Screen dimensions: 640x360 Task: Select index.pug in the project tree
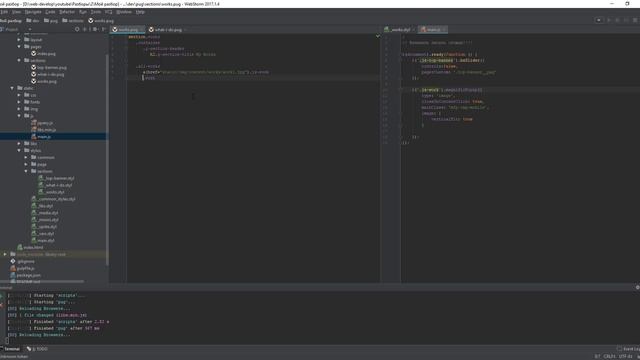43,53
